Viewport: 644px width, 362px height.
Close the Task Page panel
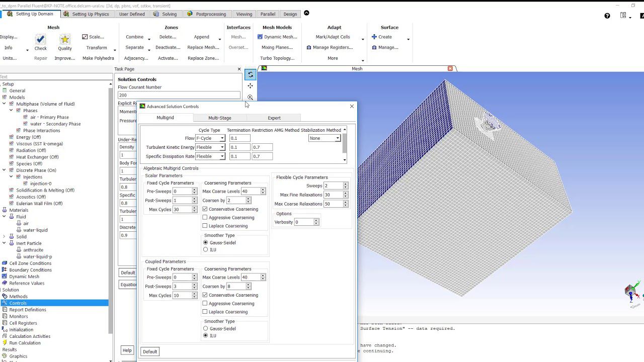pos(239,69)
